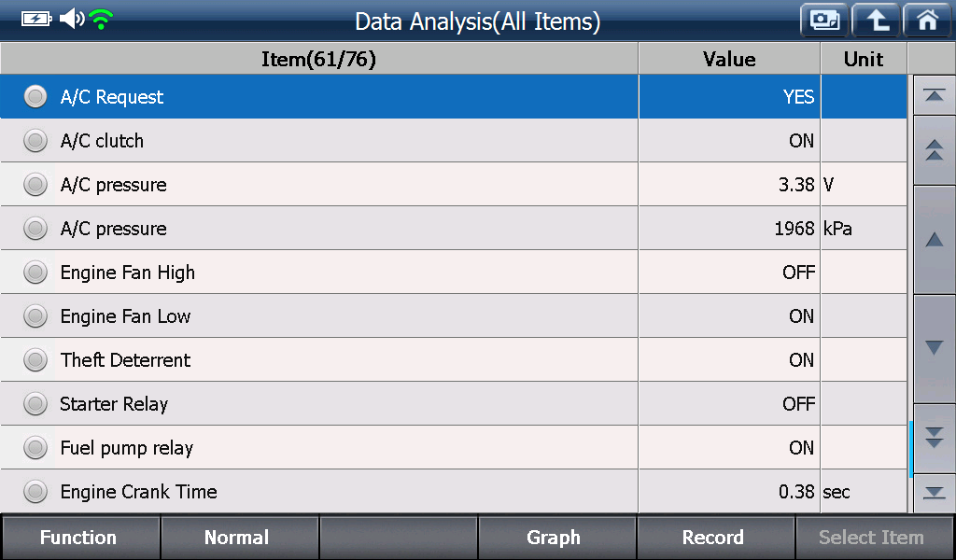Select the A/C clutch radio button

coord(35,141)
